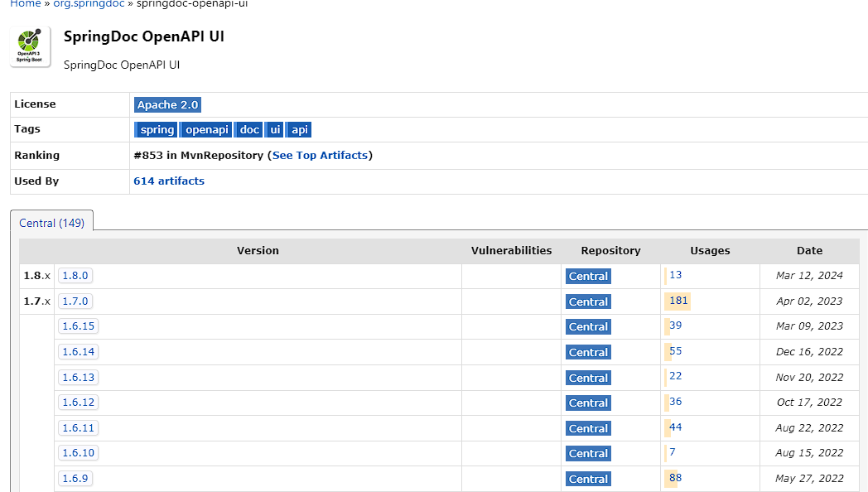
Task: Open version 1.6.10
Action: [78, 453]
